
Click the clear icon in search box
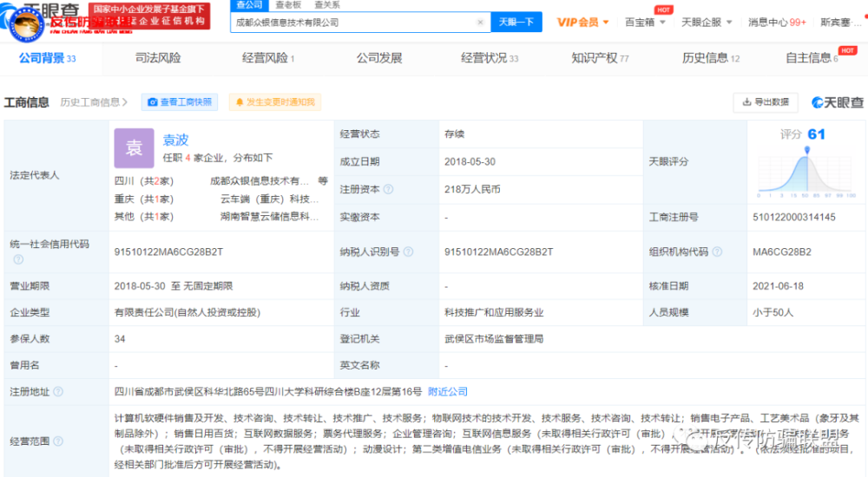point(481,23)
